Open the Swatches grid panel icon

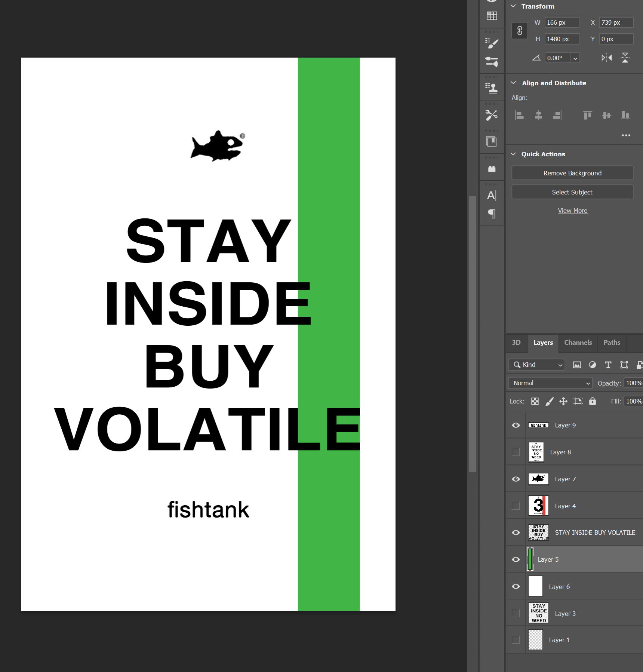(x=492, y=16)
